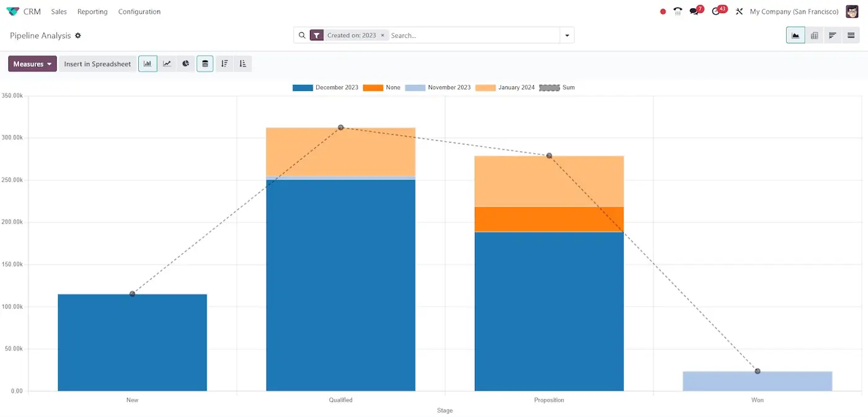Open the Kanban view
Viewport: 868px width, 417px height.
[x=833, y=35]
